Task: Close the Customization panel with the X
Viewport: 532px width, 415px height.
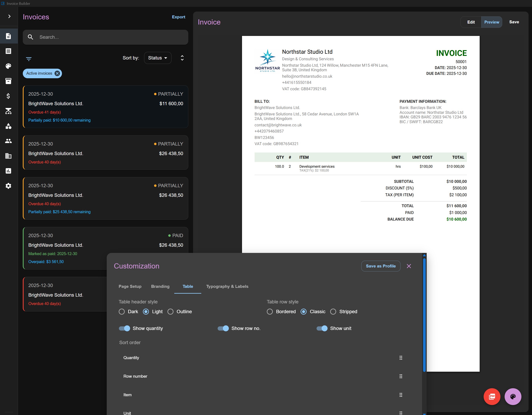Action: tap(409, 266)
